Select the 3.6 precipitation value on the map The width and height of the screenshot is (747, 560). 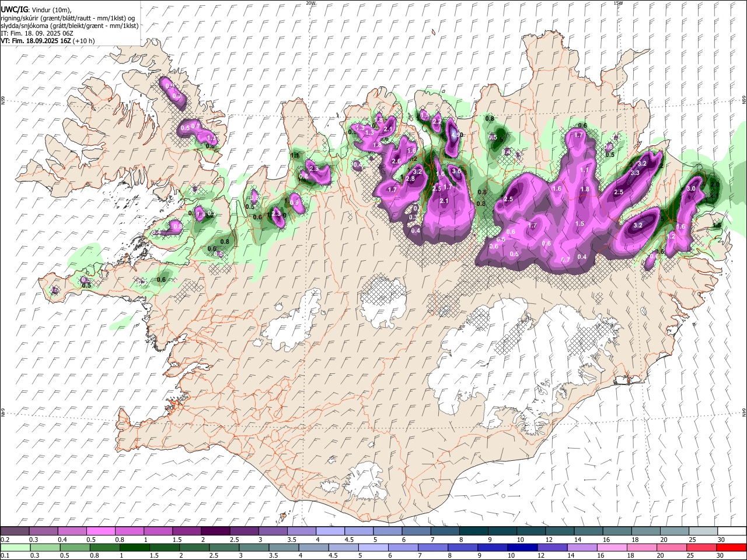(456, 171)
